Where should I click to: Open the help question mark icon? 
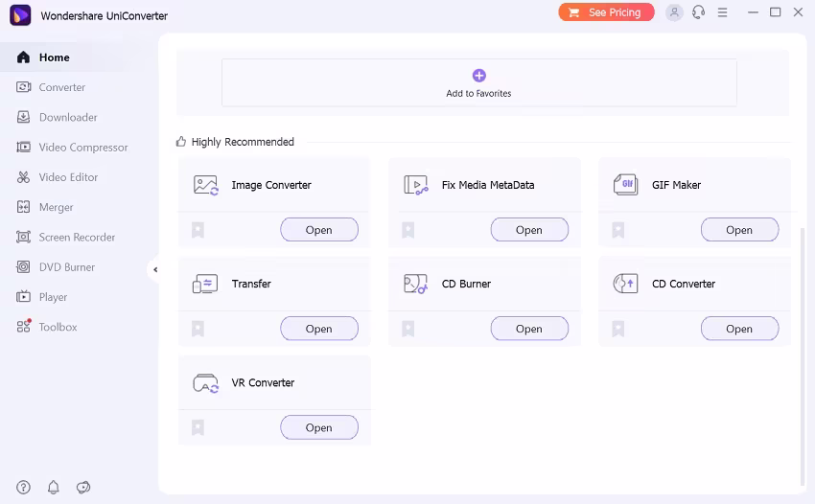[x=23, y=487]
